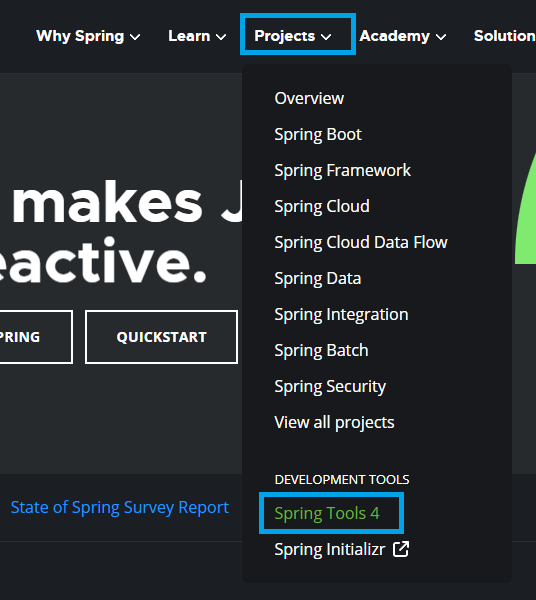Open the Why Spring dropdown menu
The width and height of the screenshot is (536, 600).
[x=88, y=36]
